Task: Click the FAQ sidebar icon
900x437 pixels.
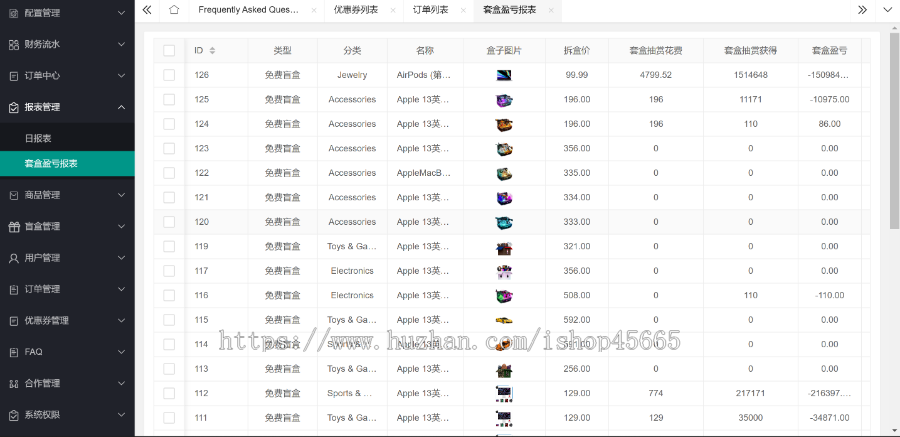Action: pos(14,352)
